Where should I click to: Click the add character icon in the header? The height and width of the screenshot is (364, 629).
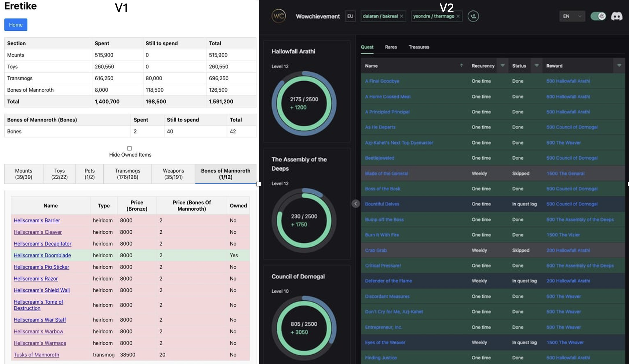click(473, 16)
